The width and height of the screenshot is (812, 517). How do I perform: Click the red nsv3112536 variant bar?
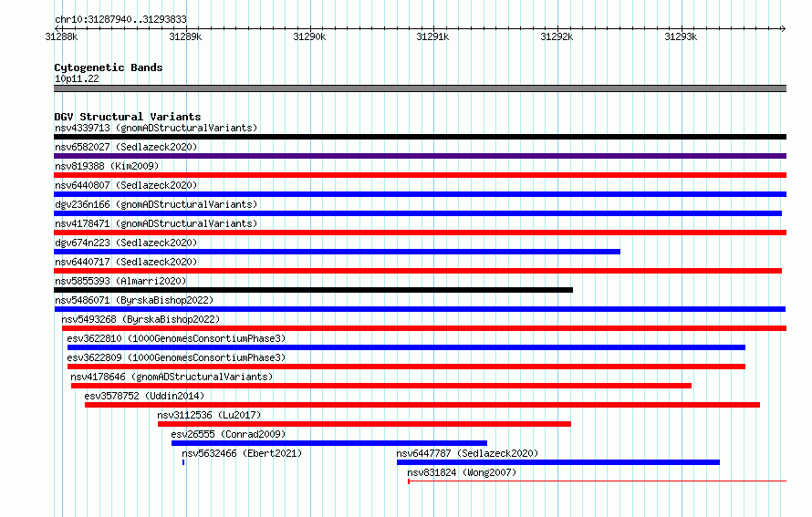pyautogui.click(x=365, y=424)
